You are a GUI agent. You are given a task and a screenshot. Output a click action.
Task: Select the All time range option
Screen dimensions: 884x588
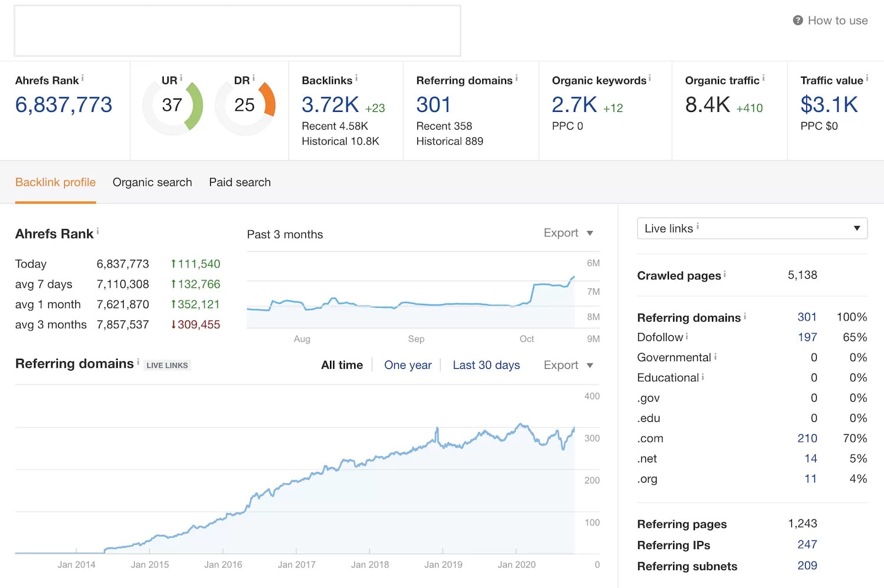tap(342, 365)
